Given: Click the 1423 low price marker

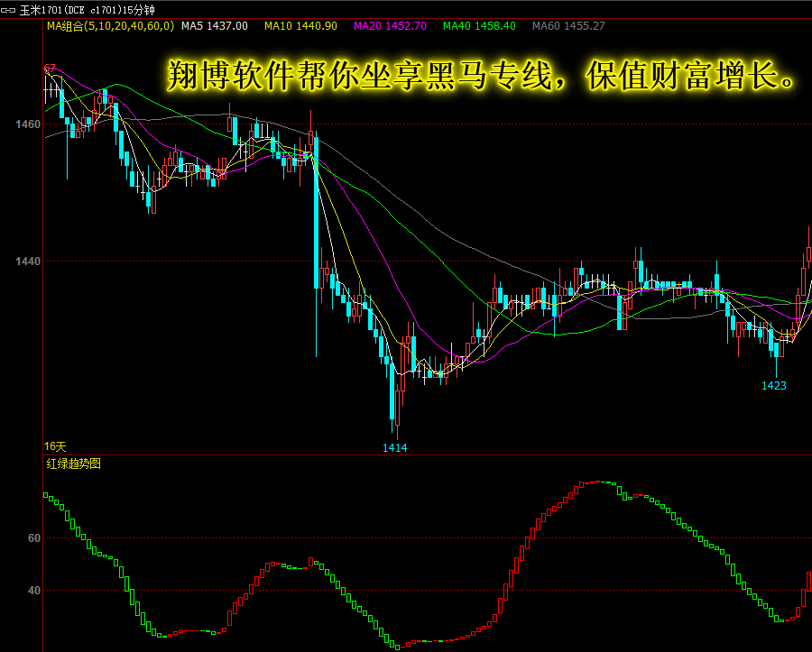Looking at the screenshot, I should 774,385.
